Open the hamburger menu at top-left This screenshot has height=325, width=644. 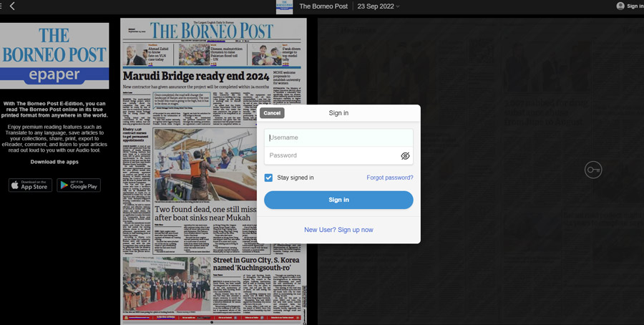coord(1,6)
